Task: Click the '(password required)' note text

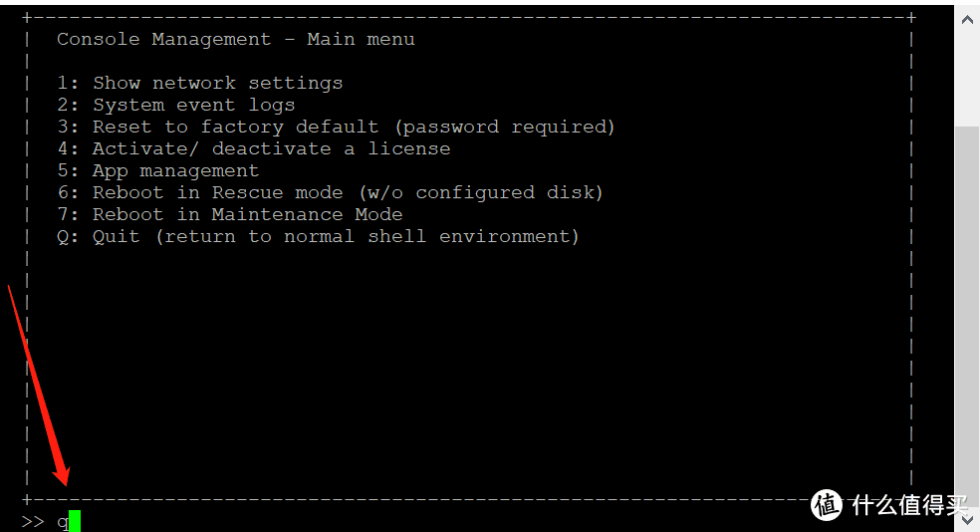Action: [x=505, y=127]
